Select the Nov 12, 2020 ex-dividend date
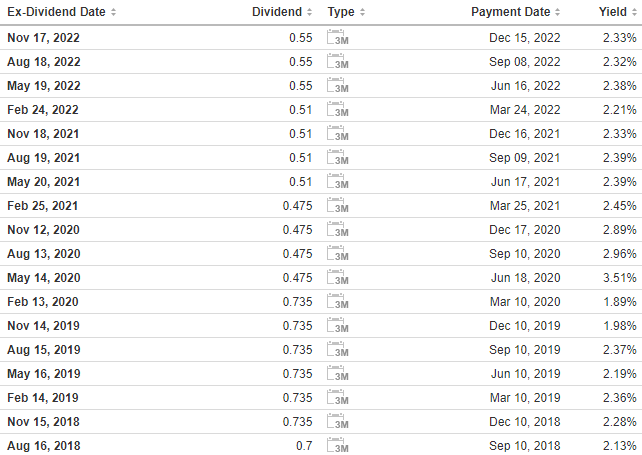Viewport: 642px width, 455px height. (x=43, y=230)
